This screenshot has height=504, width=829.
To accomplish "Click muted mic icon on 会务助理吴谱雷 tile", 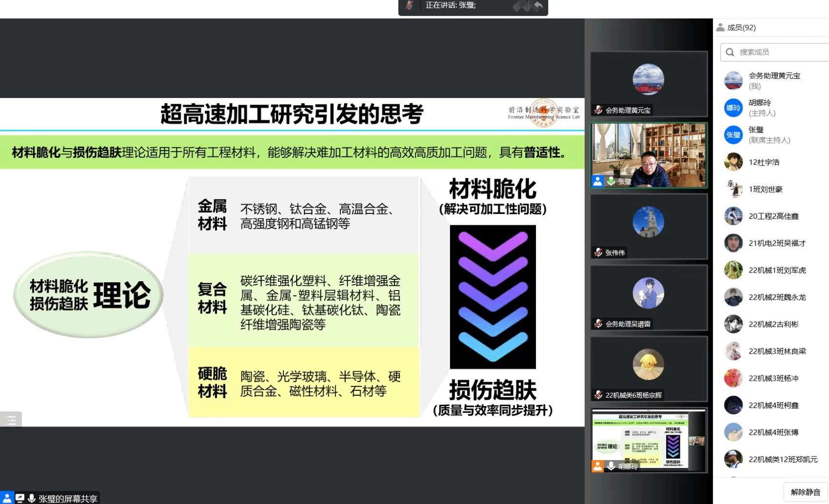I will click(598, 324).
